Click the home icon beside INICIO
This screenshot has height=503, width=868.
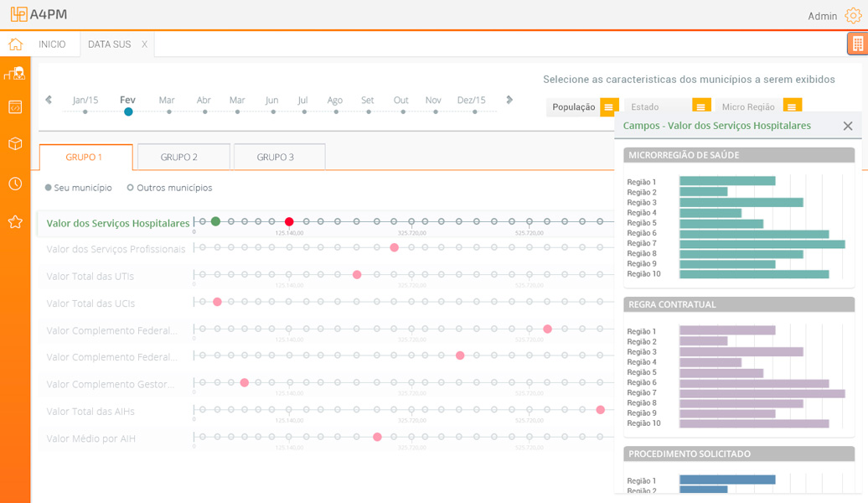pyautogui.click(x=15, y=44)
